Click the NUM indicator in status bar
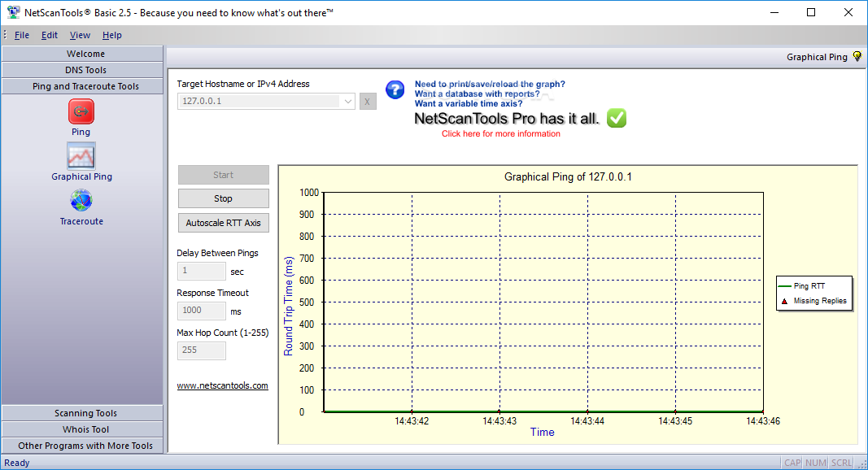868x470 pixels. pyautogui.click(x=816, y=463)
